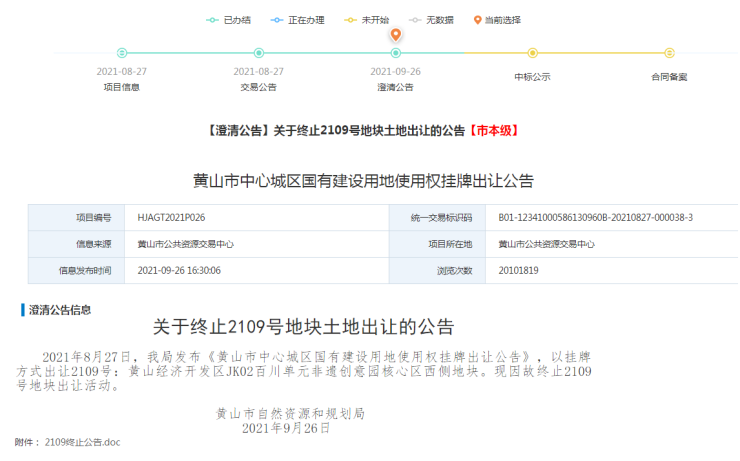Image resolution: width=740 pixels, height=461 pixels.
Task: Click the 项目信息 timeline node circle
Action: [x=122, y=53]
